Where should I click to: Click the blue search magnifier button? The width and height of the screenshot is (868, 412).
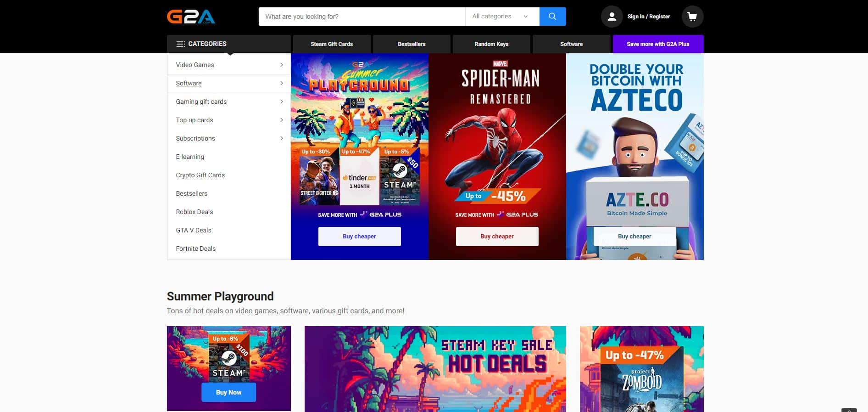[x=552, y=17]
